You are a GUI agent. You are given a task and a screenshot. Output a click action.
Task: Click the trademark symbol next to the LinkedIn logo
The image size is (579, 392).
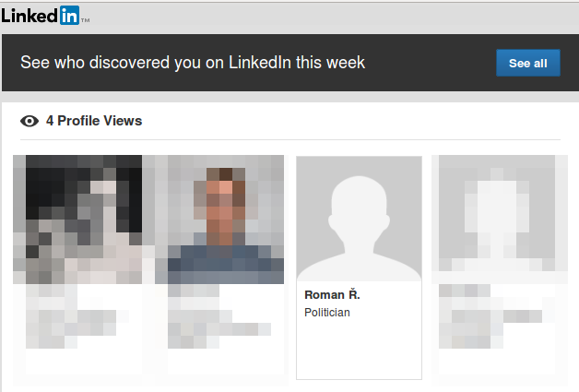tap(86, 19)
